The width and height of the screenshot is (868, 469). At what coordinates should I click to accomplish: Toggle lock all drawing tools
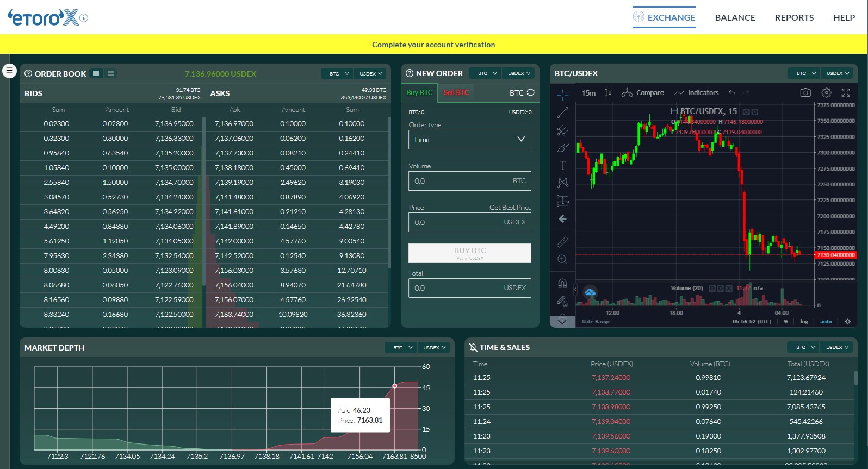coord(562,301)
